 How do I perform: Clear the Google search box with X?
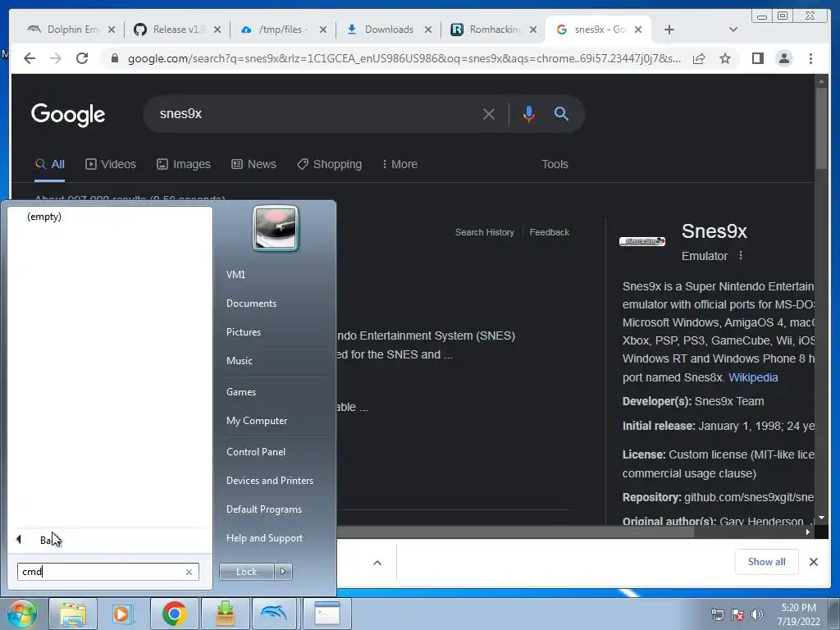[x=489, y=114]
